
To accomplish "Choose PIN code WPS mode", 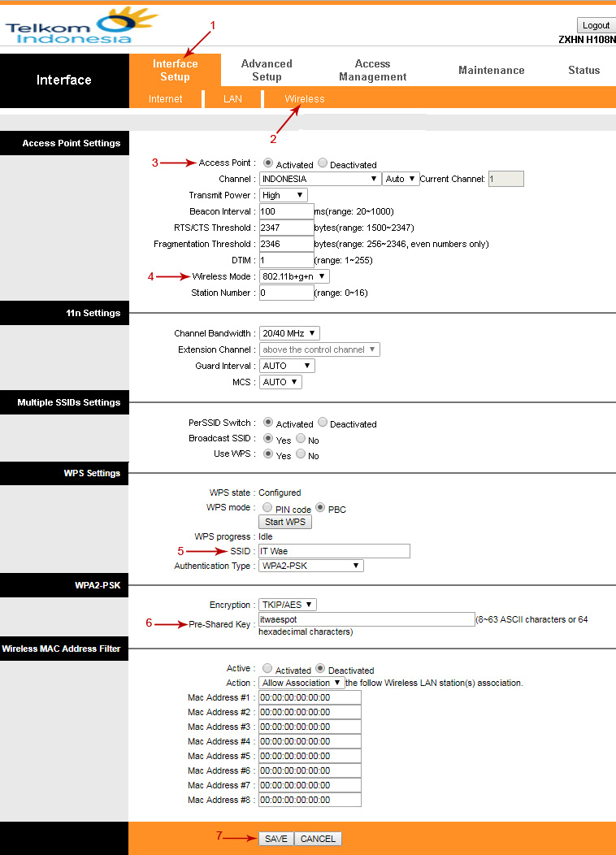I will tap(267, 508).
